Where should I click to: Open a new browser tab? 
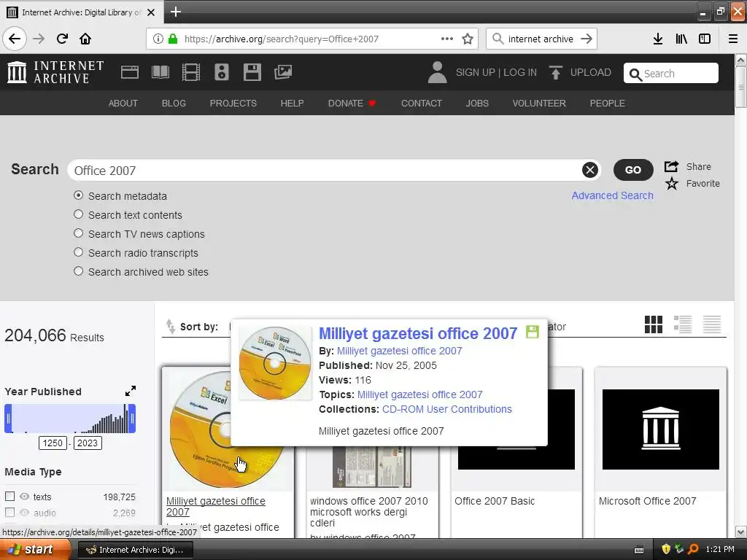175,12
